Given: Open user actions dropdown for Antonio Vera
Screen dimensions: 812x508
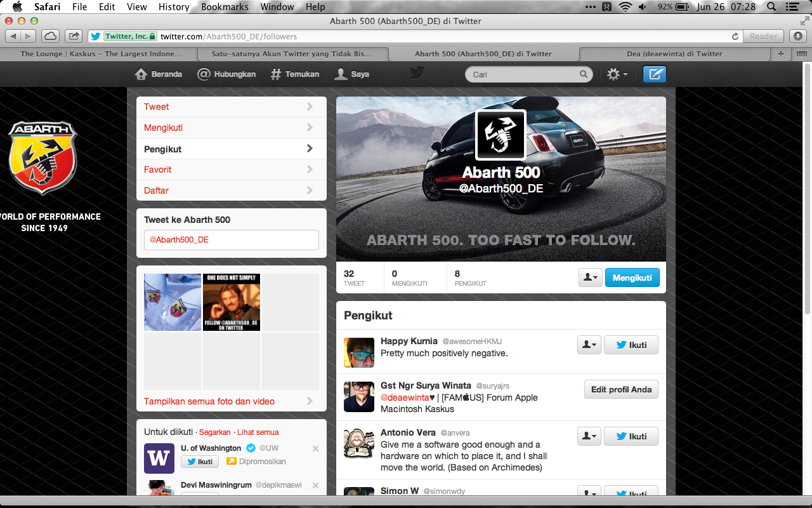Looking at the screenshot, I should click(x=589, y=436).
